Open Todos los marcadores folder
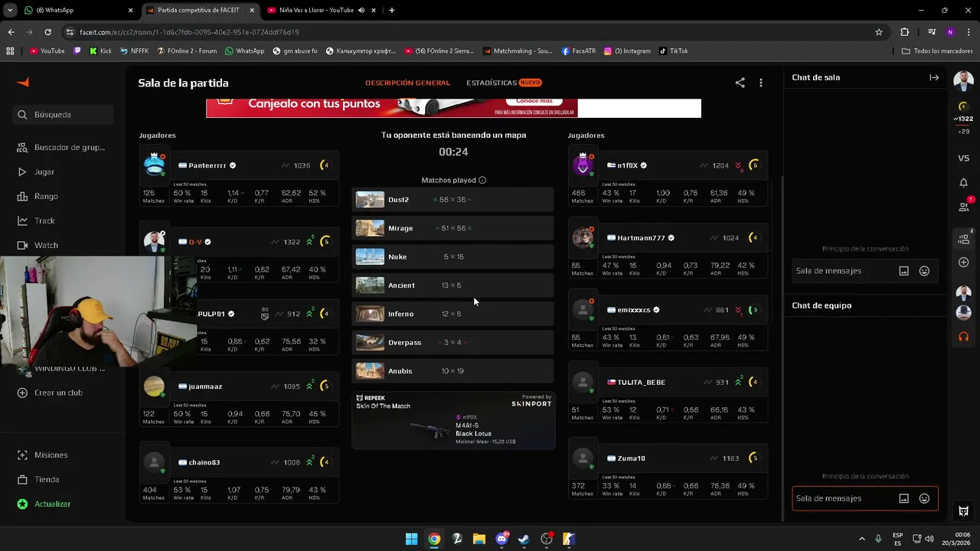This screenshot has width=980, height=551. coord(937,51)
